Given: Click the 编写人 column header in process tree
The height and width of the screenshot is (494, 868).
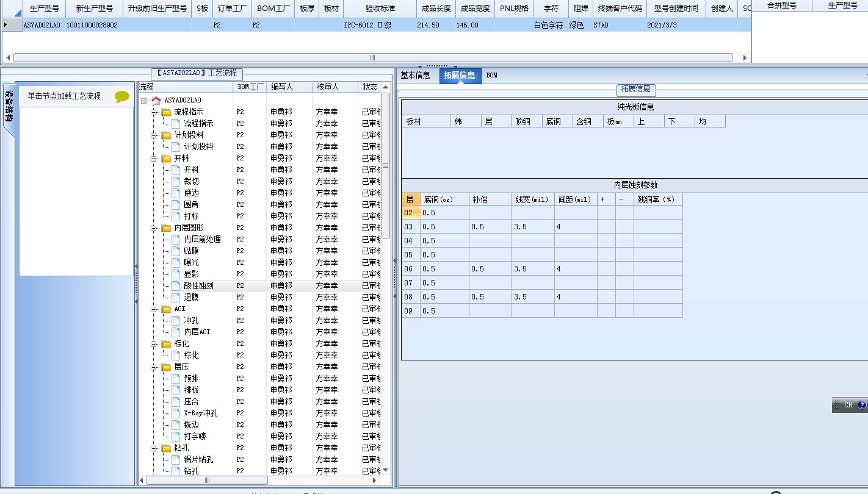Looking at the screenshot, I should (289, 87).
